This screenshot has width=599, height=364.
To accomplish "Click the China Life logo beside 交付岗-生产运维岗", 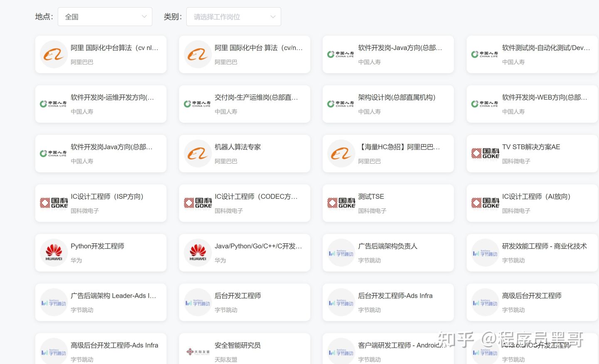I will [198, 104].
